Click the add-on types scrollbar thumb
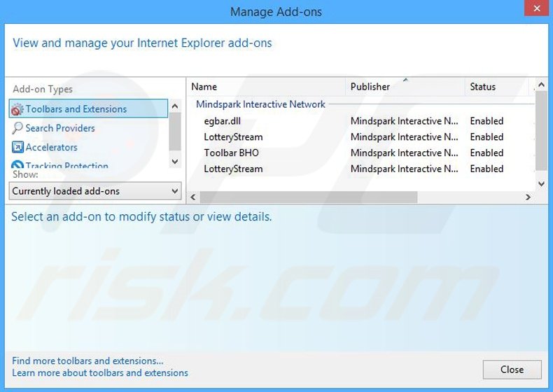553x392 pixels. point(174,132)
